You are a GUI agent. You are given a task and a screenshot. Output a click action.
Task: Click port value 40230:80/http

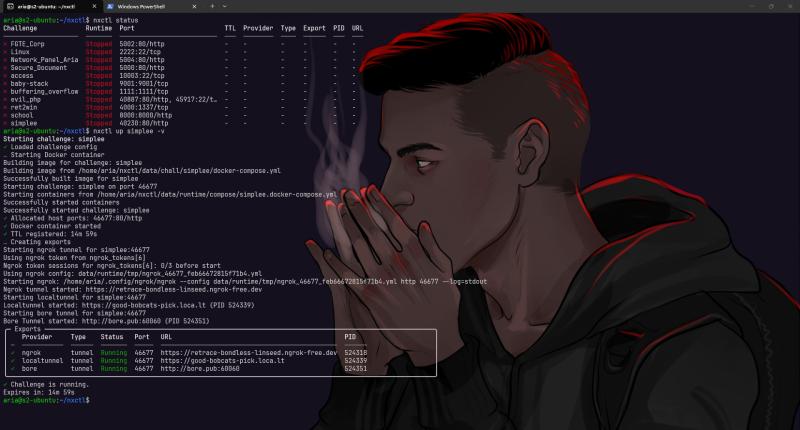tap(144, 123)
